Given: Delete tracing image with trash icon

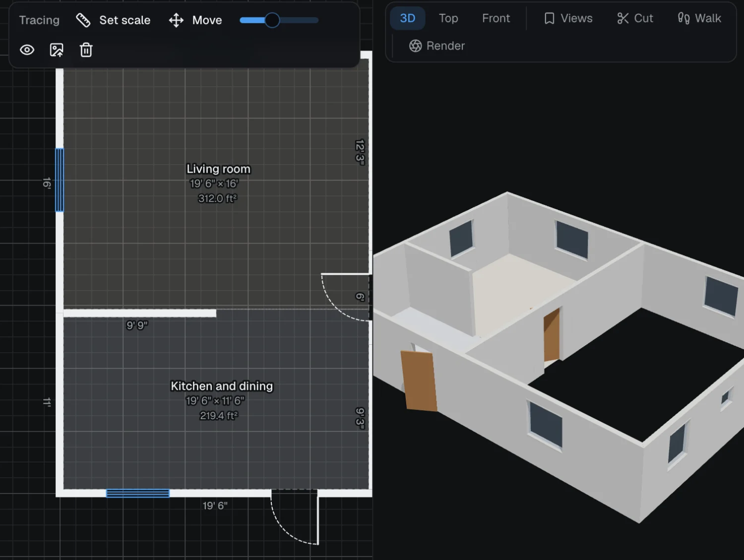Looking at the screenshot, I should pyautogui.click(x=86, y=50).
